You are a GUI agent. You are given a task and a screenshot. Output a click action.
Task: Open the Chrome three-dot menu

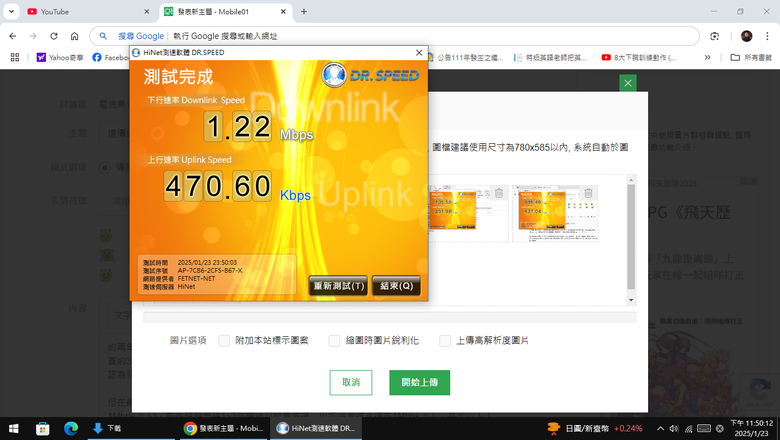pos(767,36)
